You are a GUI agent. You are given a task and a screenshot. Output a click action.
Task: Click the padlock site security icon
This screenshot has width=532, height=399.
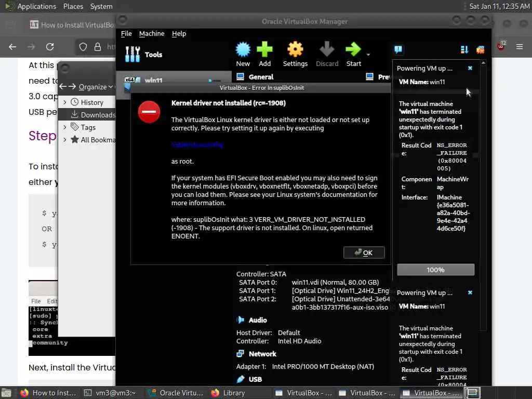(x=98, y=47)
